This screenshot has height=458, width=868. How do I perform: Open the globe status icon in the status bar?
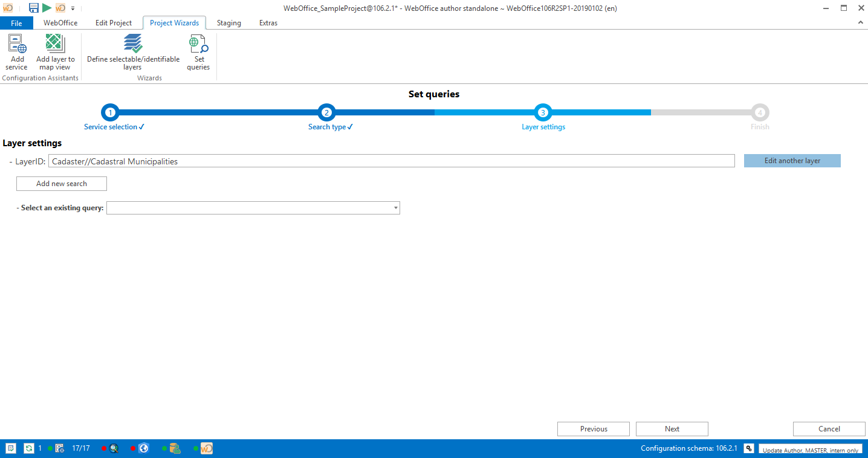143,448
